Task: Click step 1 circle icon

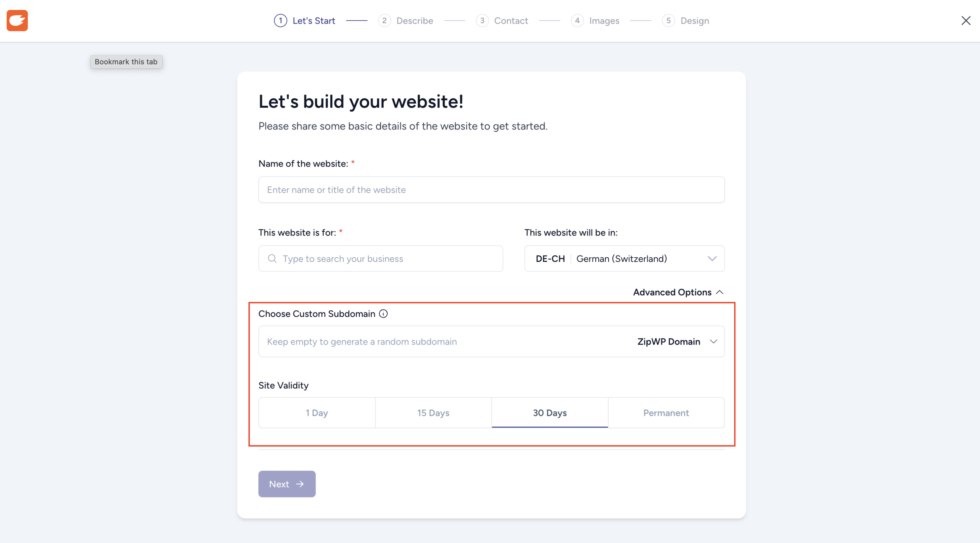Action: 281,21
